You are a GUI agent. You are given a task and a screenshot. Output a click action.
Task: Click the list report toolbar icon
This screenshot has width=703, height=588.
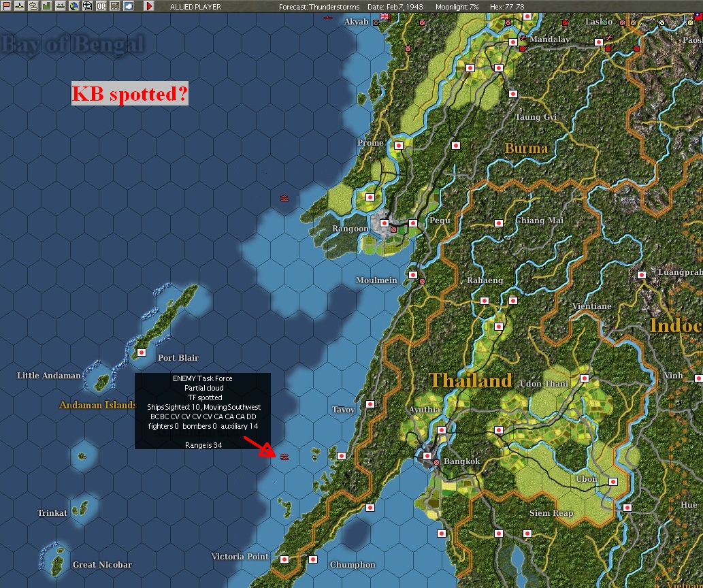[x=115, y=6]
